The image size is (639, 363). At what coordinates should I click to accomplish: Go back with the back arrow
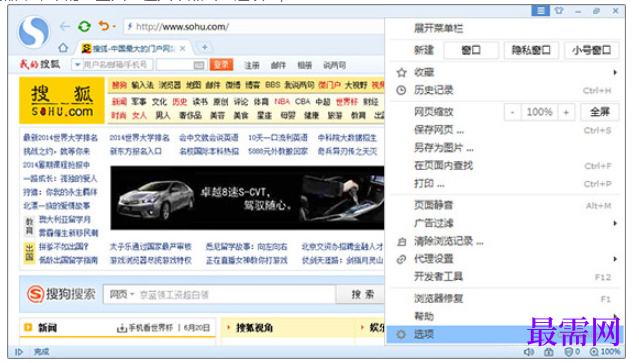[65, 27]
